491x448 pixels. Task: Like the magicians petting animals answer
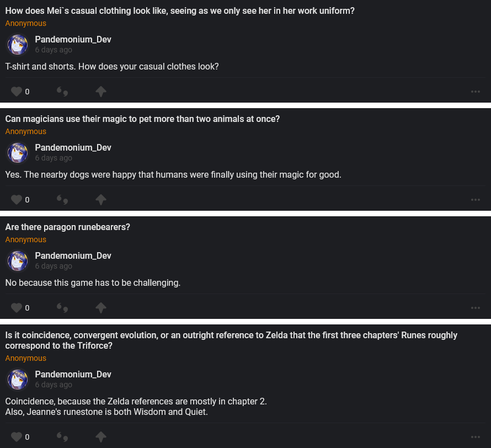pos(17,200)
